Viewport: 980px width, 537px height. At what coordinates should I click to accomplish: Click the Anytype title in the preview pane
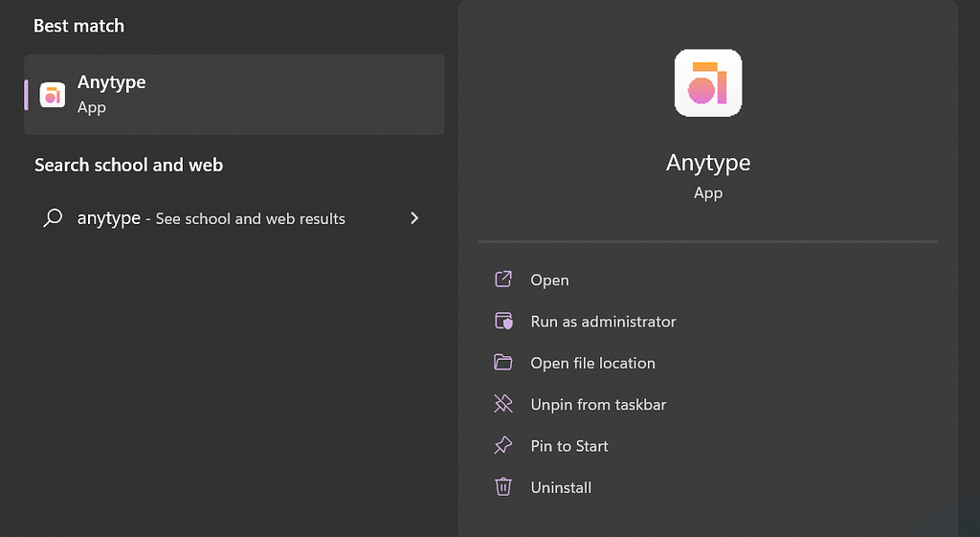[708, 163]
